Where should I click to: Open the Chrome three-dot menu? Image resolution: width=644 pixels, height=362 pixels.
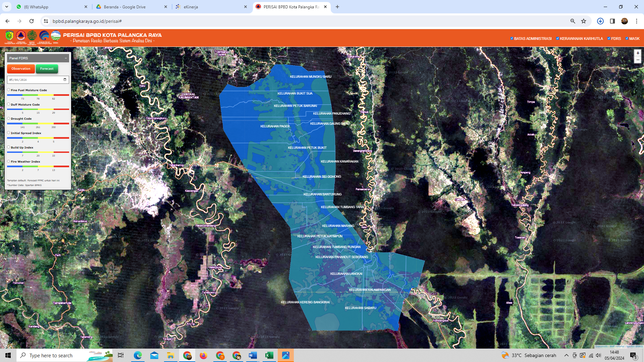click(x=637, y=21)
